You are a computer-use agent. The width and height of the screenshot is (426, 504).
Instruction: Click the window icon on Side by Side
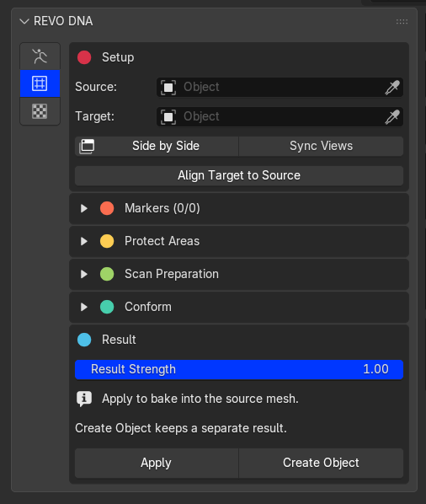click(87, 147)
